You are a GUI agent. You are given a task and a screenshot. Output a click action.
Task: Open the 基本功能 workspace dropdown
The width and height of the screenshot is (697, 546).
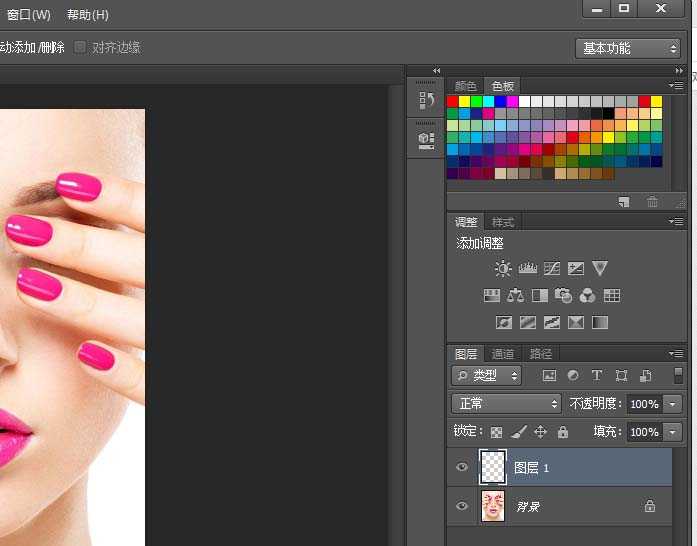click(628, 48)
